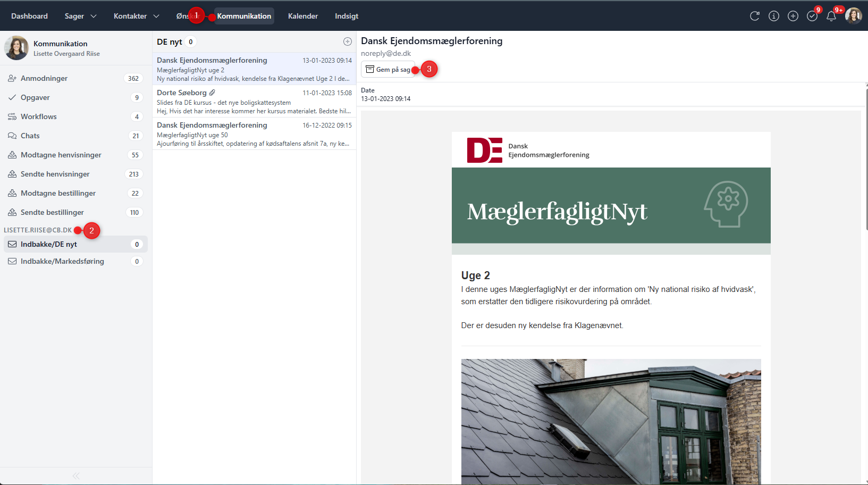Click the Chats count badge 21
This screenshot has width=868, height=485.
coord(136,136)
